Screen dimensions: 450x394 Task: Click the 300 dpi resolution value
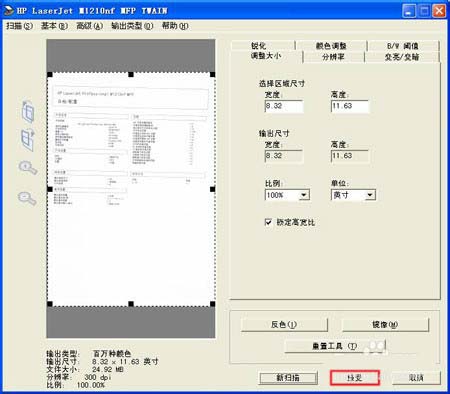pos(98,377)
